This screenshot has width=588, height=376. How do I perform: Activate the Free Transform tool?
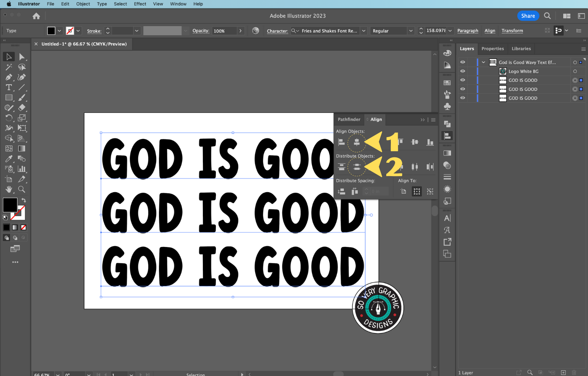22,128
